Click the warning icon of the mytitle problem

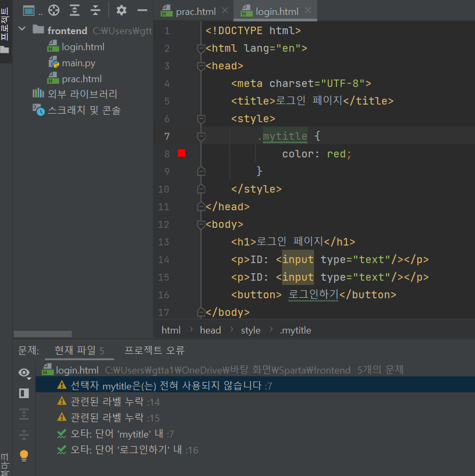pos(62,385)
